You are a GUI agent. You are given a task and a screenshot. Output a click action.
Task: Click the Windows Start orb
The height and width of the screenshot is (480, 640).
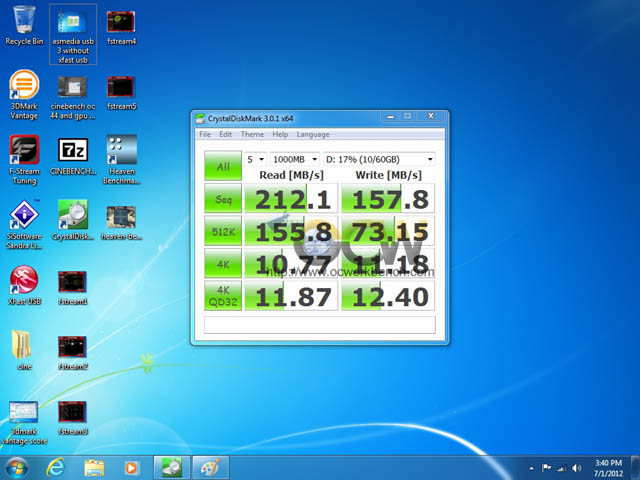tap(17, 468)
